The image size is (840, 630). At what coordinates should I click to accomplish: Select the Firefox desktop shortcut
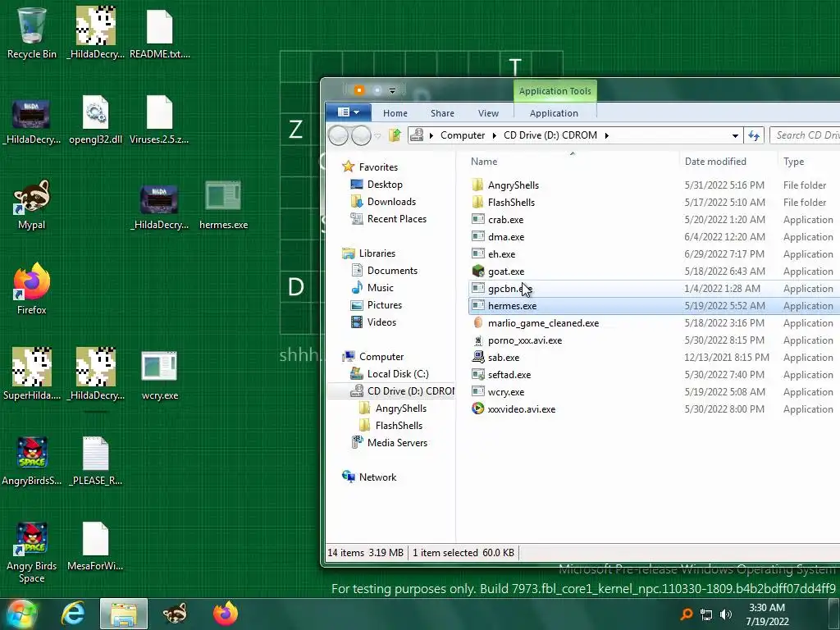tap(32, 290)
